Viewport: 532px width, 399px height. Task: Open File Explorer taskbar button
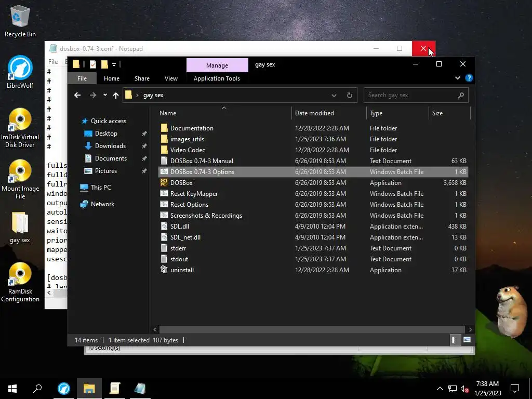tap(89, 388)
